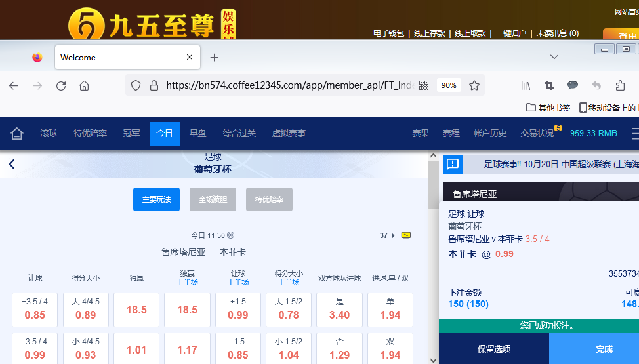Pick the 大 4/4.5 odds 0.89 cell
Image resolution: width=639 pixels, height=364 pixels.
tap(85, 310)
